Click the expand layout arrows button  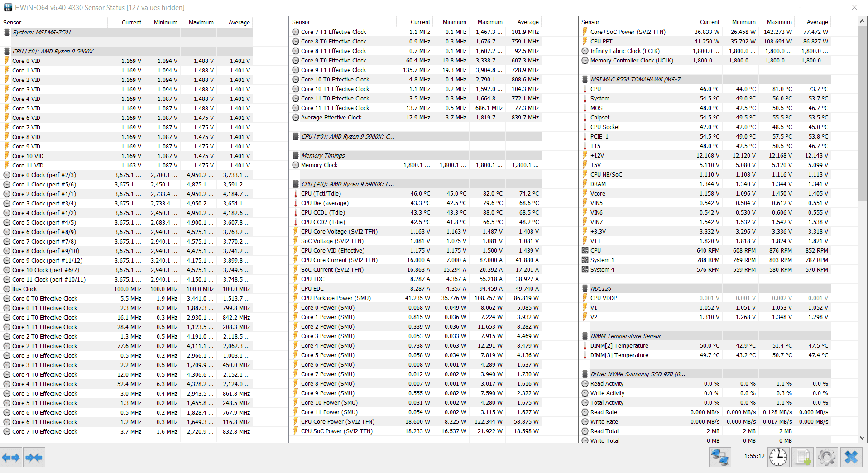(x=11, y=458)
